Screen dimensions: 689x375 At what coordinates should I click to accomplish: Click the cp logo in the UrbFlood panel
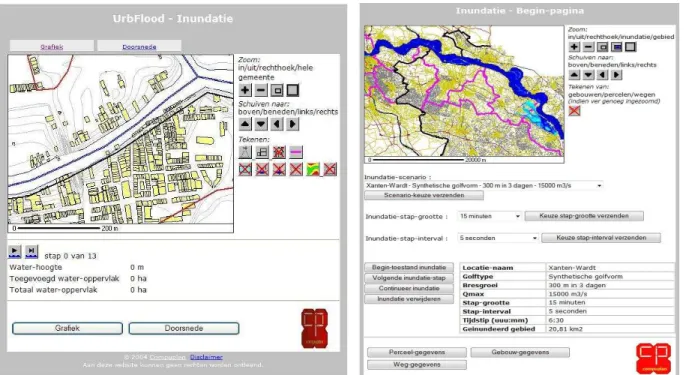pos(315,328)
